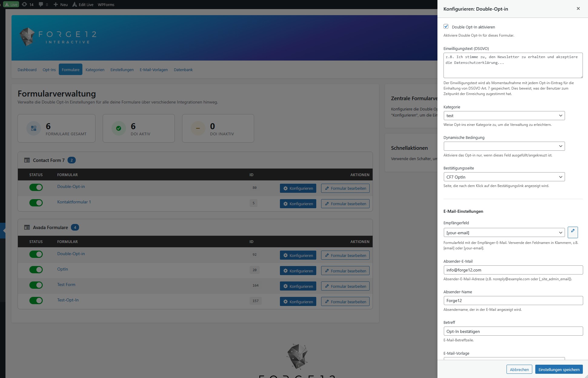Click the Contact Form 7 section icon

(x=27, y=160)
